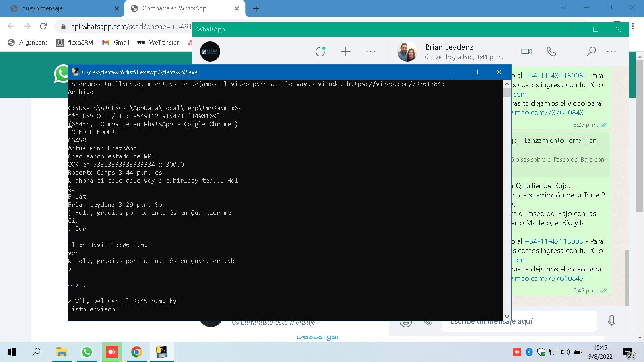Viewport: 644px width, 362px height.
Task: Open Chrome tab search chevron
Action: (563, 8)
